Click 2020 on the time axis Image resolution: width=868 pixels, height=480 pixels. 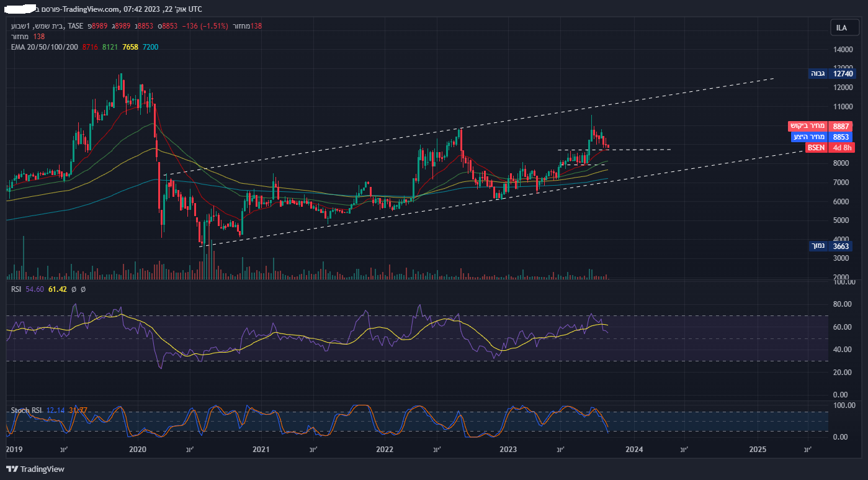137,449
